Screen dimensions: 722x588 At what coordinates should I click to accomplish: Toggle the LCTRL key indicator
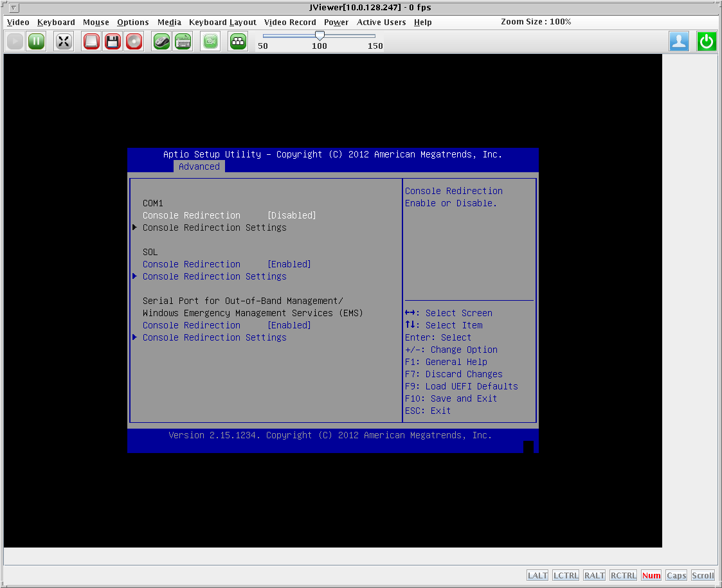click(x=565, y=575)
